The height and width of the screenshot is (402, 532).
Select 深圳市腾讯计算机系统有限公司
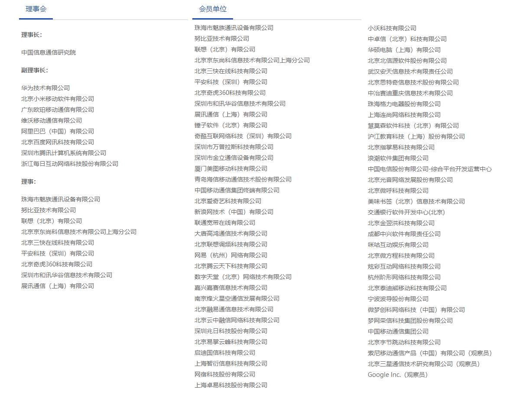pos(64,153)
